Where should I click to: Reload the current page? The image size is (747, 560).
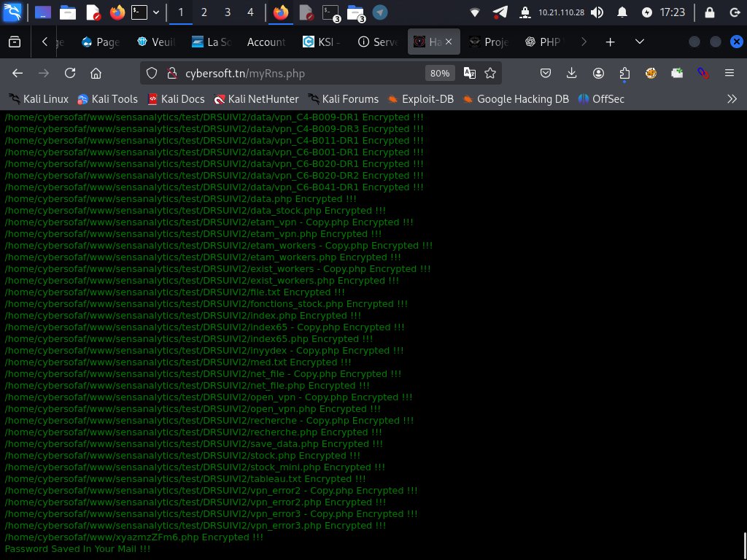tap(70, 73)
